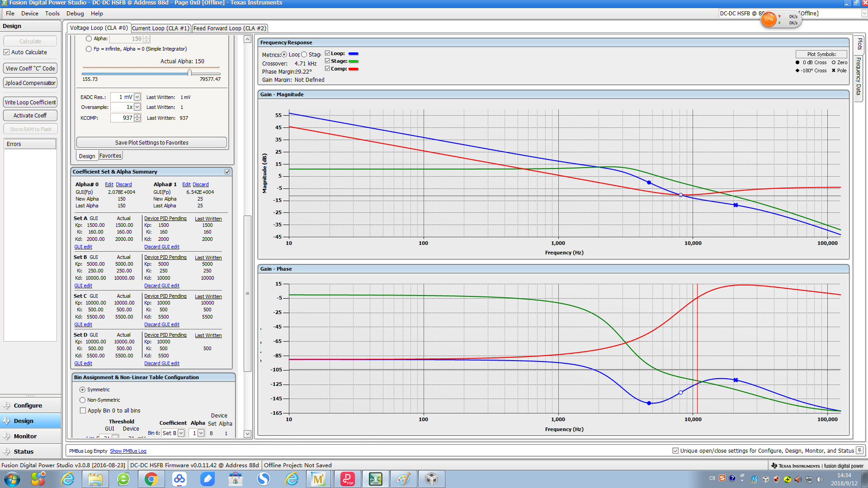Toggle Auto Calculate checkbox
This screenshot has height=488, width=868.
pos(7,52)
